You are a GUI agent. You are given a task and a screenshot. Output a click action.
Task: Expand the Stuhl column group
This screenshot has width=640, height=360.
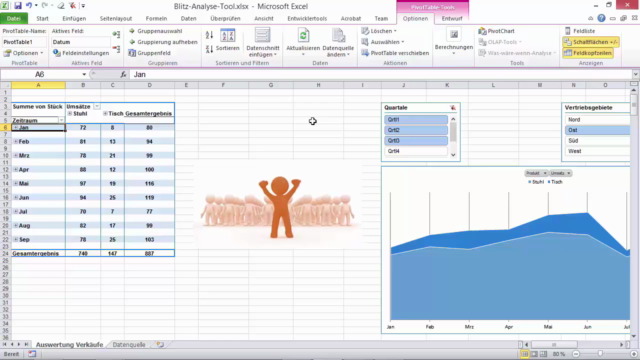coord(70,113)
